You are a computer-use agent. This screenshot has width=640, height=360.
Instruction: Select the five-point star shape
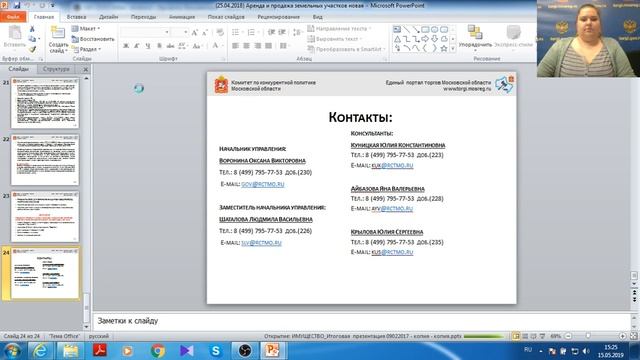(x=444, y=48)
